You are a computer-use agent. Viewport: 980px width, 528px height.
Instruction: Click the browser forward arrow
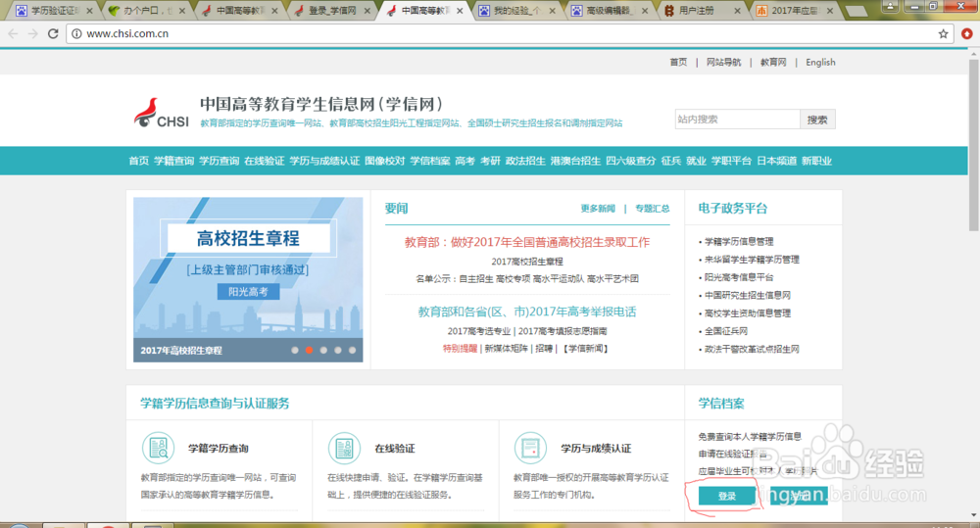pos(33,33)
